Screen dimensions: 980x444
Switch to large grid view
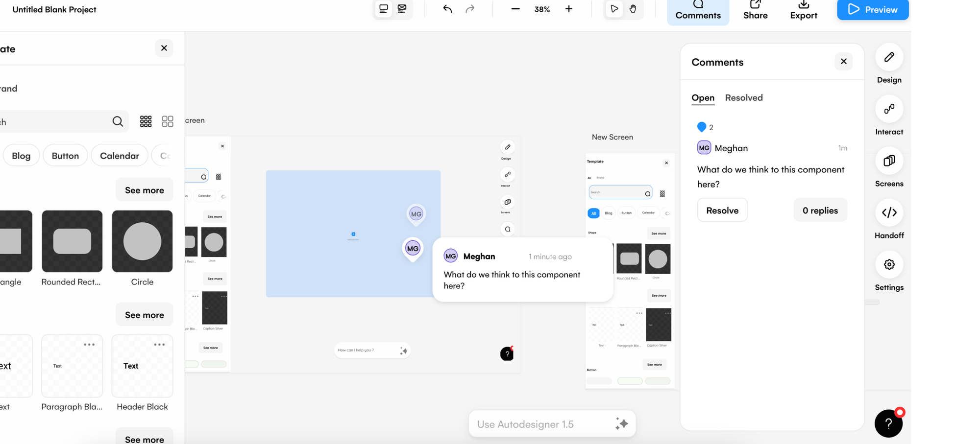click(x=168, y=121)
